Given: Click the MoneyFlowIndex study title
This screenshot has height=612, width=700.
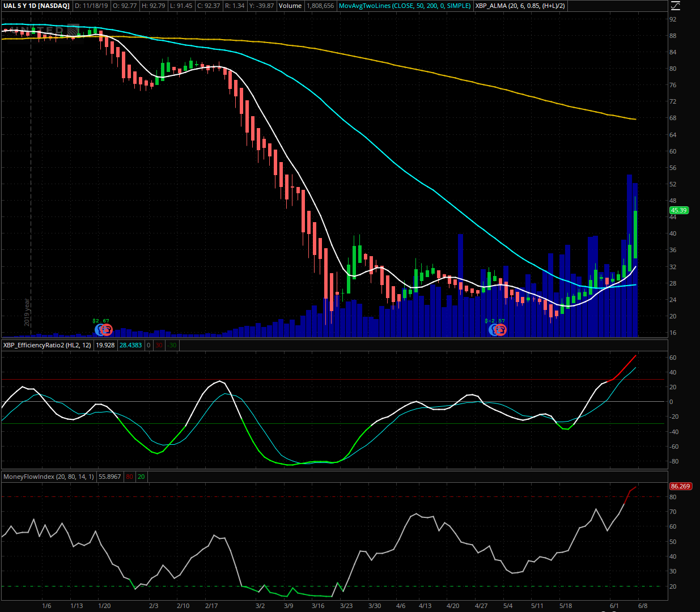Looking at the screenshot, I should [49, 477].
